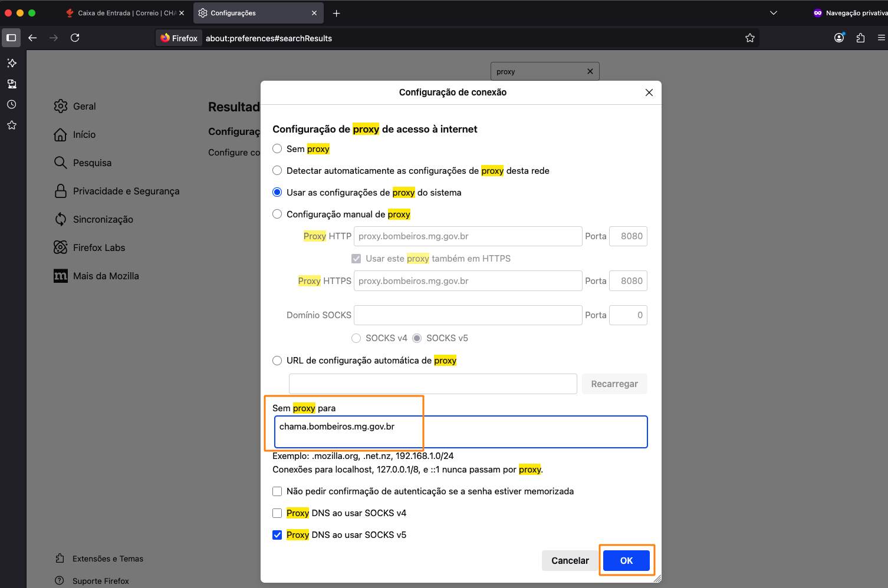
Task: Click Cancelar to discard changes
Action: 570,560
